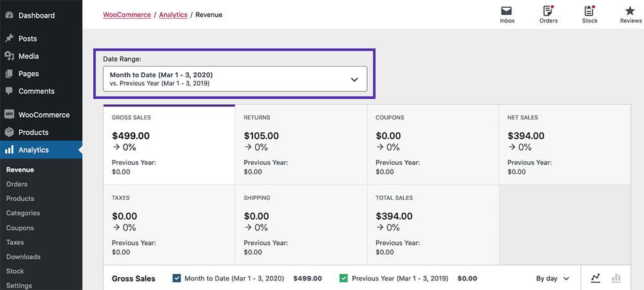This screenshot has width=644, height=290.
Task: Open the Reviews star icon
Action: tap(630, 11)
